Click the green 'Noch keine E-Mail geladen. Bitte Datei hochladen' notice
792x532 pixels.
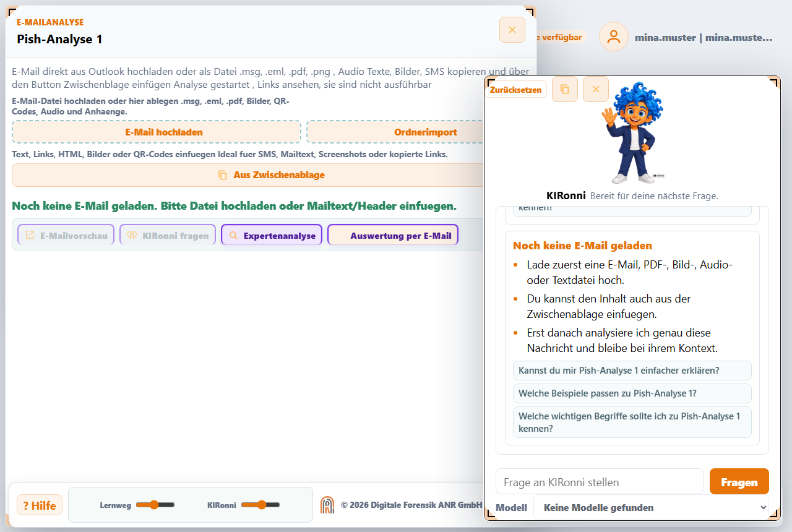(235, 205)
